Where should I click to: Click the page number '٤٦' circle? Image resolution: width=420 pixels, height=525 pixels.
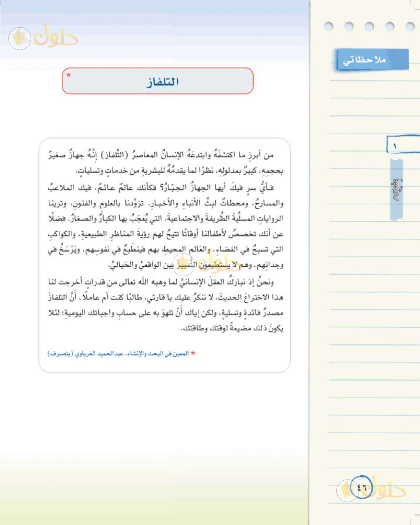click(x=361, y=487)
